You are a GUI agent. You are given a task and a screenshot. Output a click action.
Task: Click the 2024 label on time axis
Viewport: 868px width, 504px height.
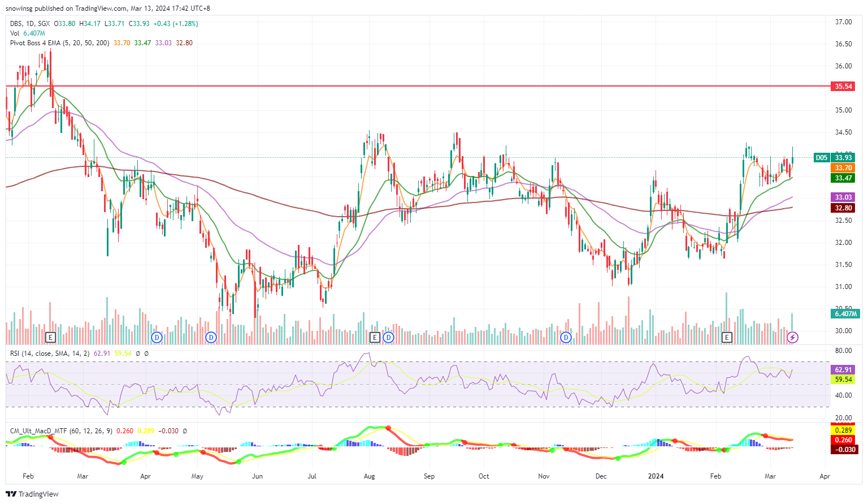tap(656, 476)
